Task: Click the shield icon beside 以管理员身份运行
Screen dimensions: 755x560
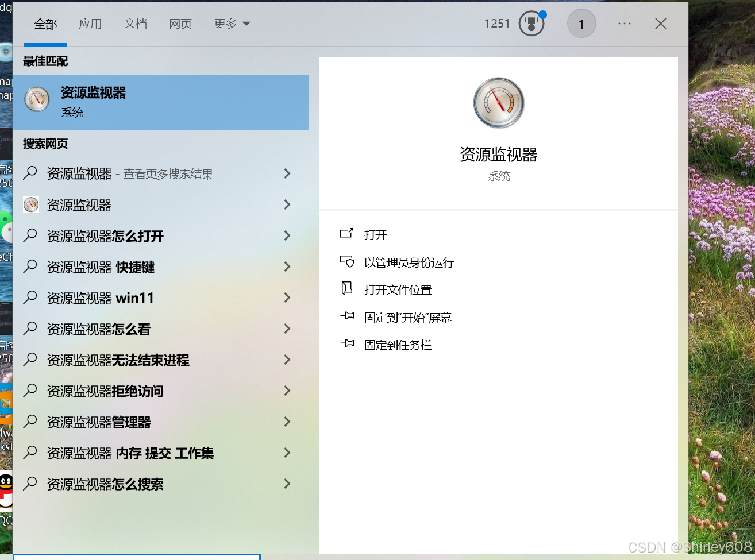Action: (347, 262)
